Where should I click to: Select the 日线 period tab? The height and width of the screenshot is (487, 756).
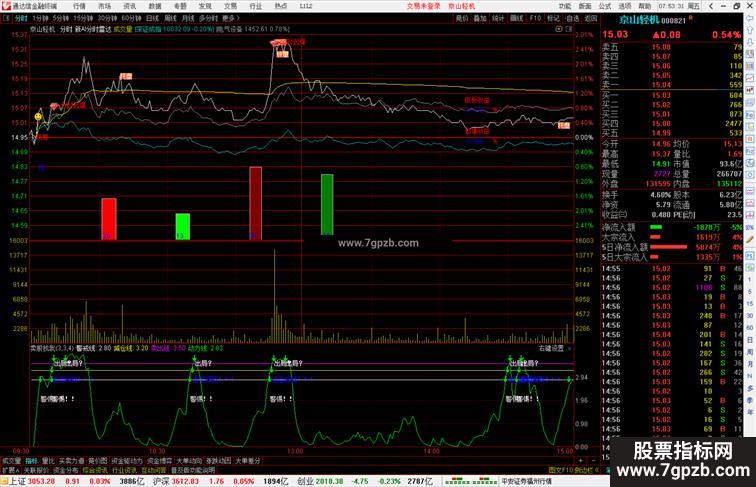click(x=152, y=18)
